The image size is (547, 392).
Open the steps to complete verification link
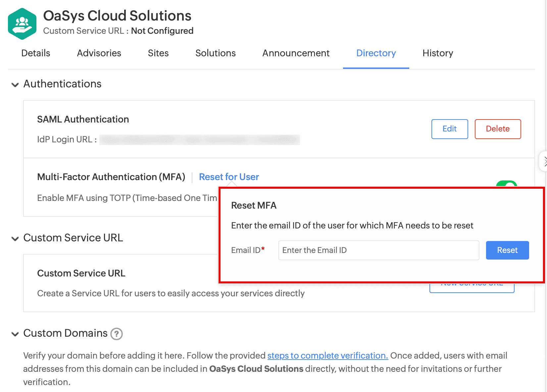[327, 356]
